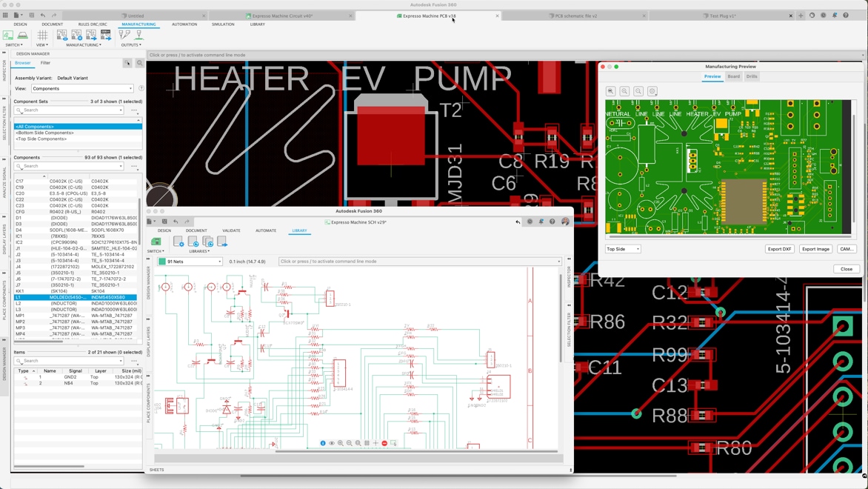Click the switch-to-board icon in schematic SWITCH group

(x=156, y=241)
